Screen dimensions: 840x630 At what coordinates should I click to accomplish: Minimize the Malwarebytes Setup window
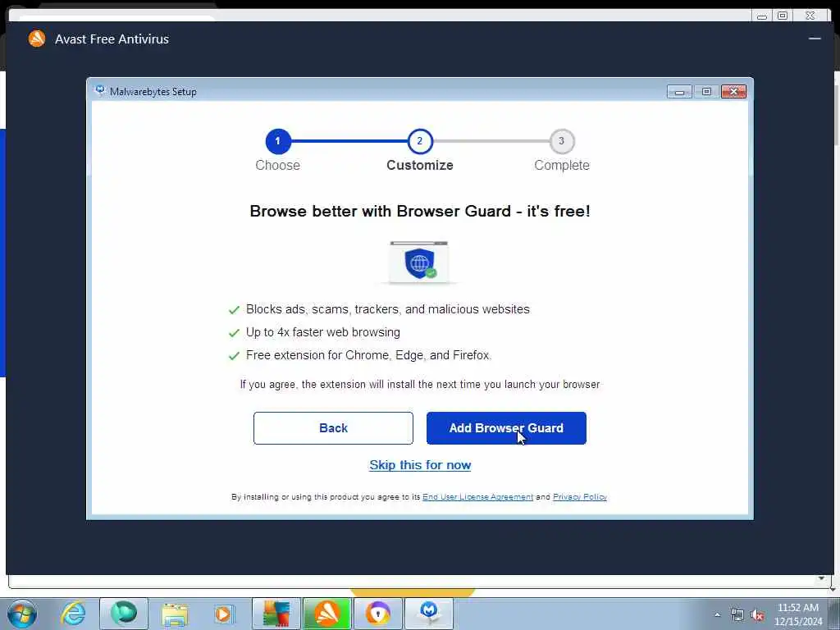click(678, 92)
